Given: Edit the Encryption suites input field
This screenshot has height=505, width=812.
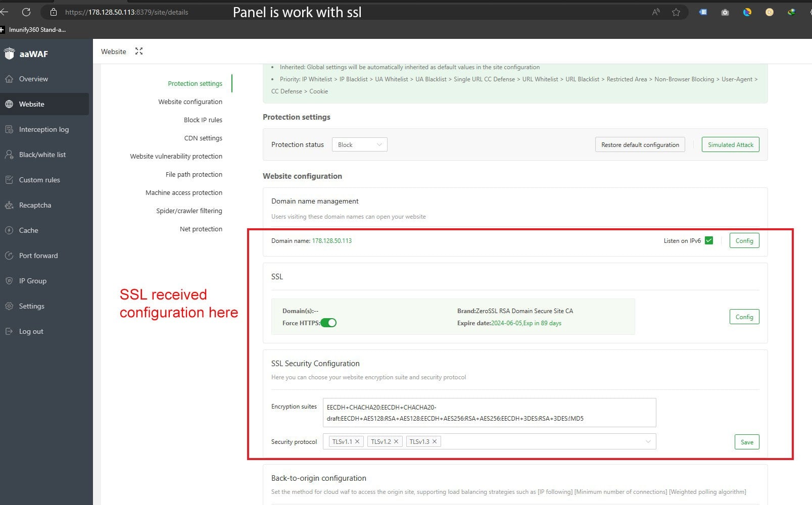Looking at the screenshot, I should pyautogui.click(x=489, y=413).
